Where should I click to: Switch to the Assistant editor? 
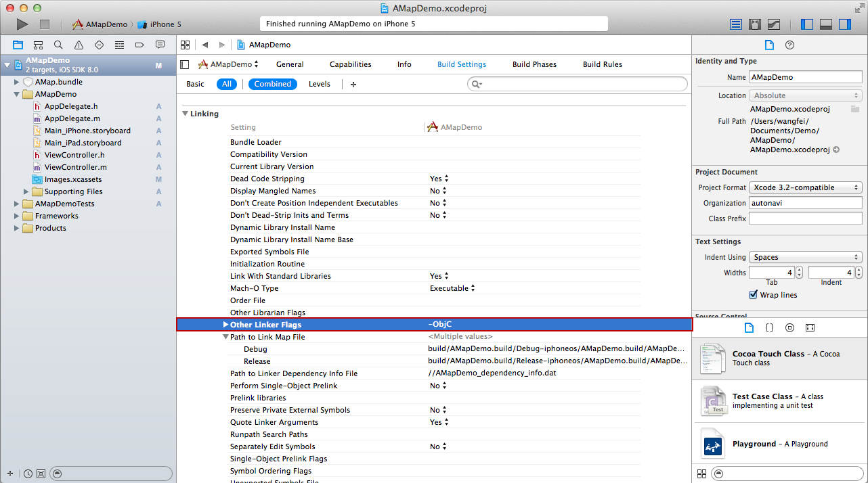point(755,24)
